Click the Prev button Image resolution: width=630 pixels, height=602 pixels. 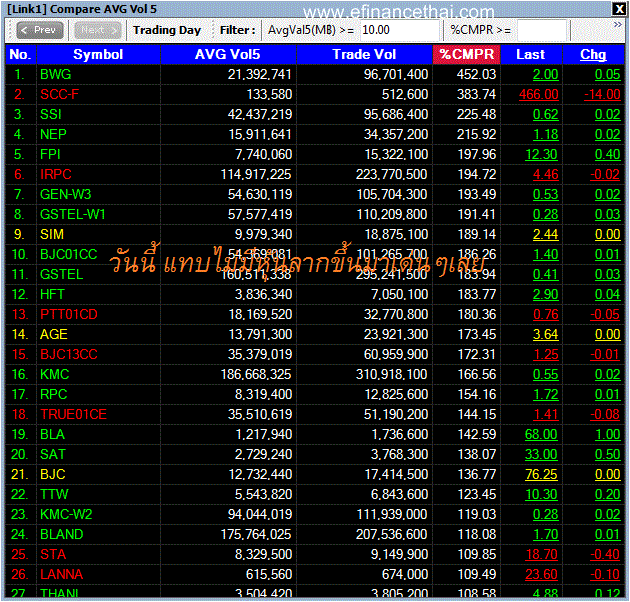click(40, 30)
